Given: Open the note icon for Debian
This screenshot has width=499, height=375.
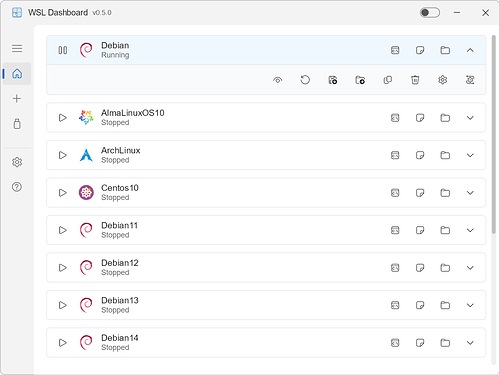Looking at the screenshot, I should click(420, 50).
